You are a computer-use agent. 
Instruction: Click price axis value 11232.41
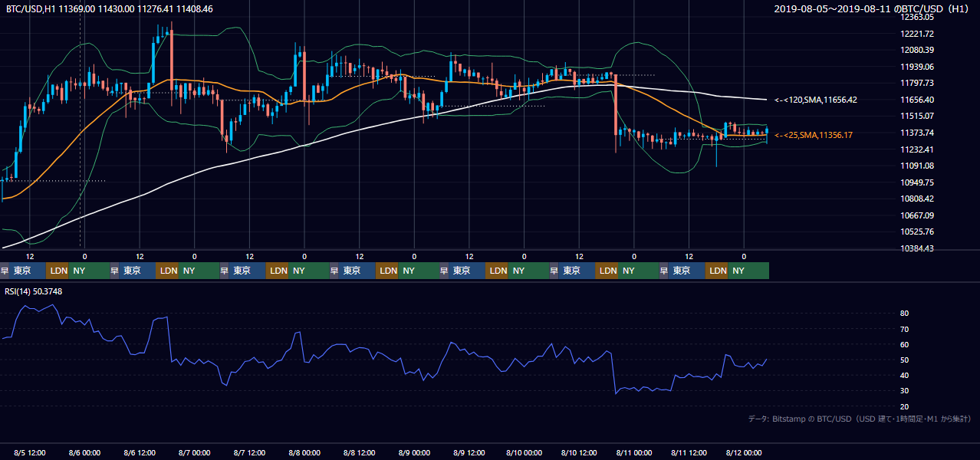pyautogui.click(x=917, y=149)
